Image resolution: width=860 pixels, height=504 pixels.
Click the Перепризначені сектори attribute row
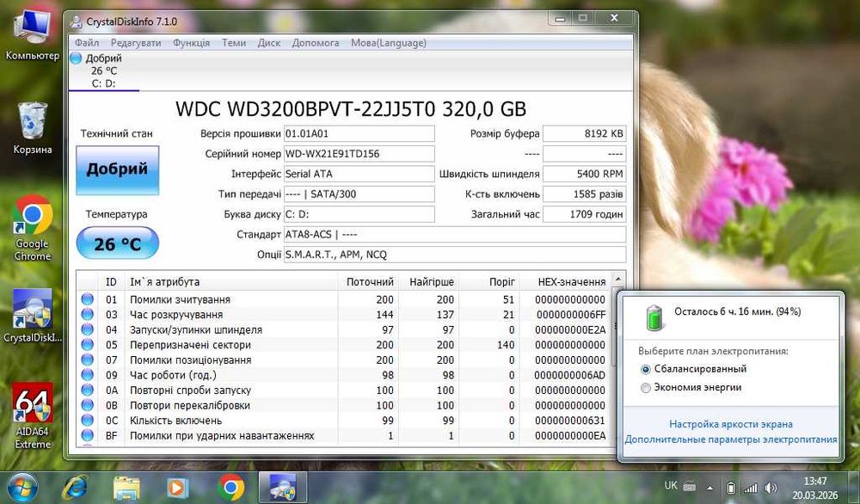pos(344,345)
